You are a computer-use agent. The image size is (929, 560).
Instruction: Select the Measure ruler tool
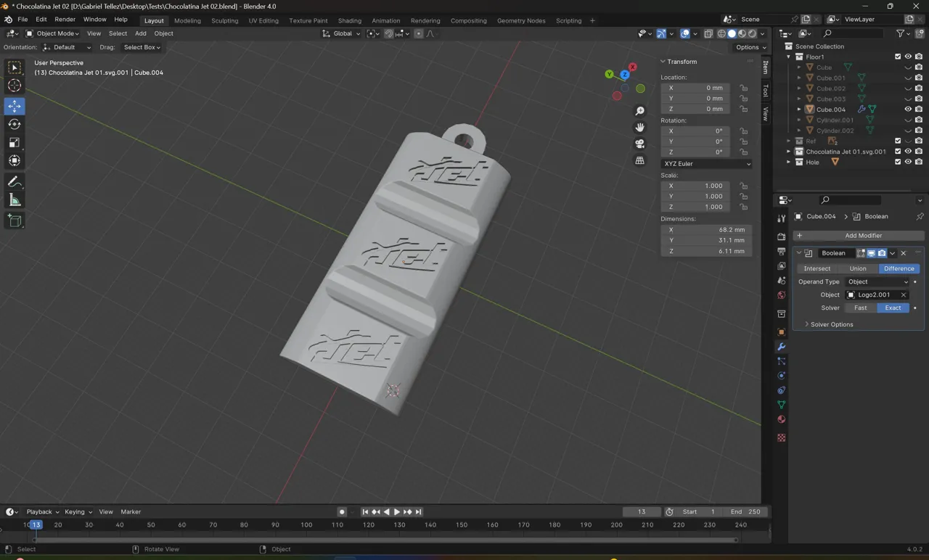pyautogui.click(x=15, y=199)
